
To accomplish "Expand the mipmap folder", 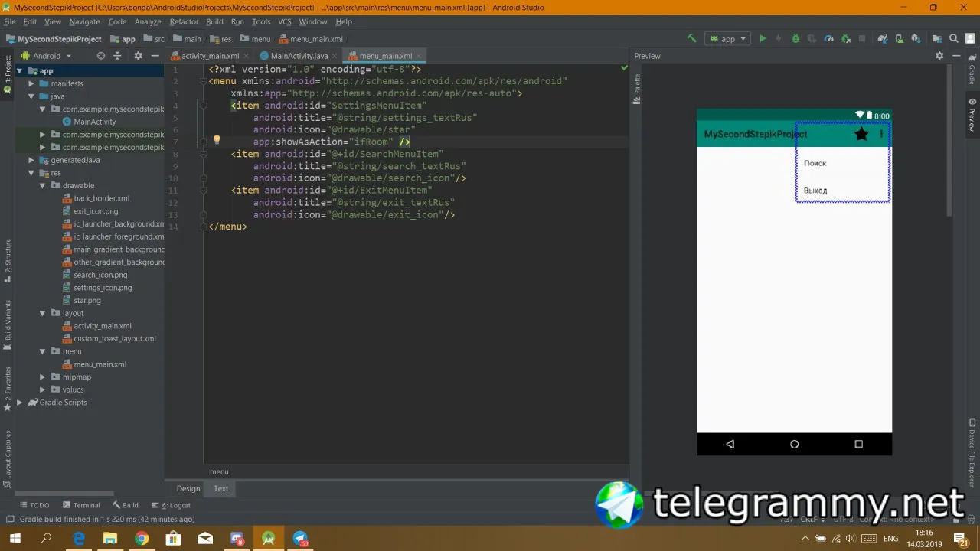I will click(44, 377).
